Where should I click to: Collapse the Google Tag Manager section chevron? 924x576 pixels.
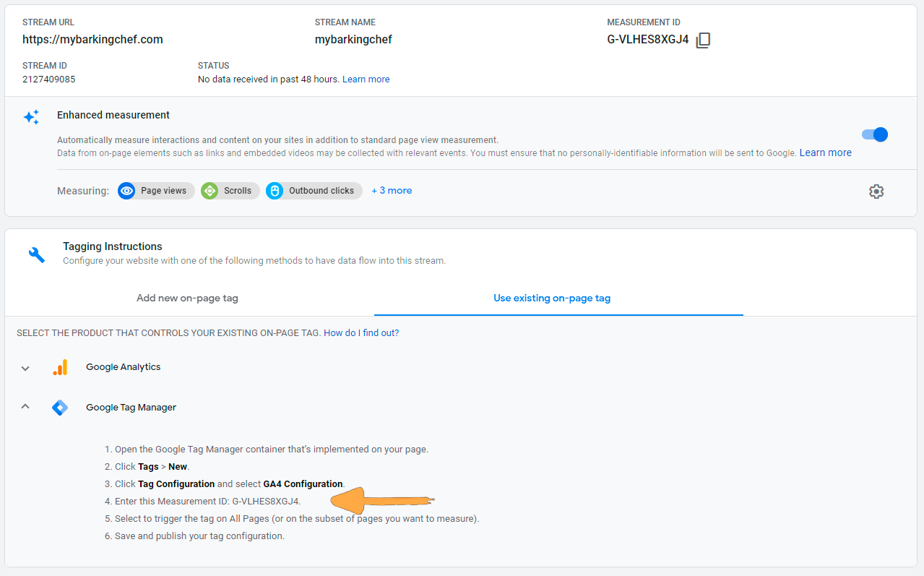(25, 407)
